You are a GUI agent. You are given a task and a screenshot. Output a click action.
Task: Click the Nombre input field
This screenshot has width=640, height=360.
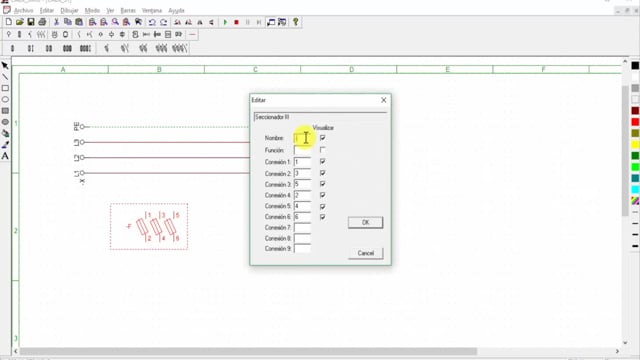[x=302, y=138]
